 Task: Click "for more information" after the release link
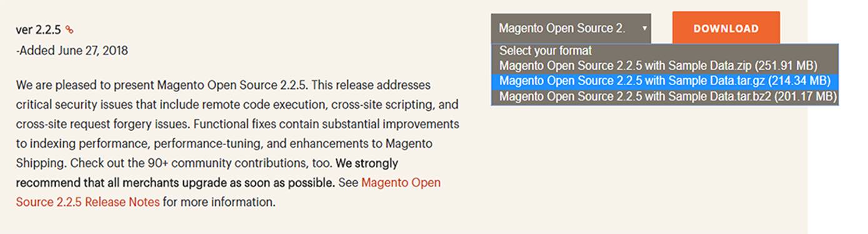click(x=219, y=202)
